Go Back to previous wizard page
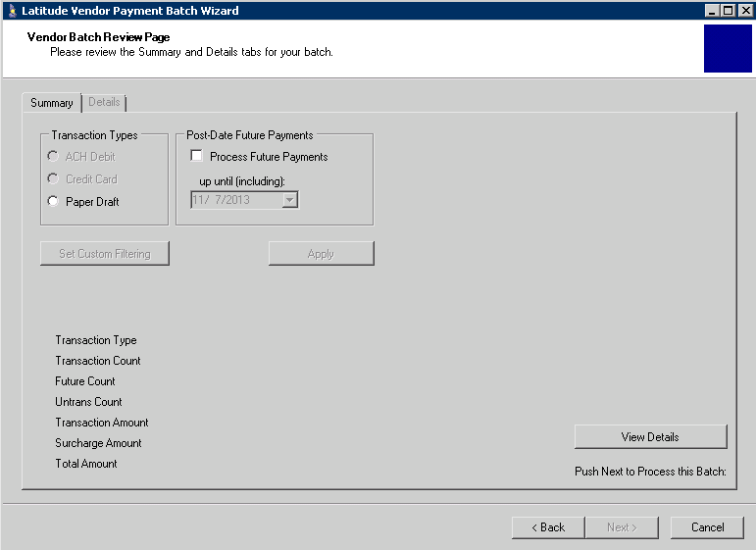The width and height of the screenshot is (756, 550). point(548,527)
